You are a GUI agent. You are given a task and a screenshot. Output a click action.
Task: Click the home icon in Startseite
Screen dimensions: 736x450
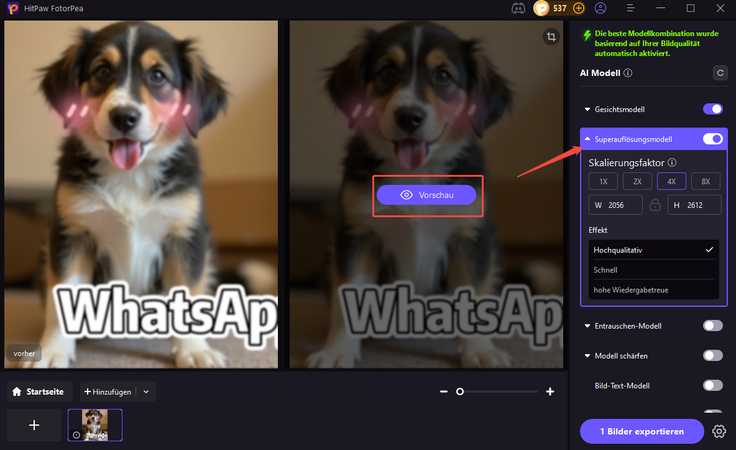(17, 391)
